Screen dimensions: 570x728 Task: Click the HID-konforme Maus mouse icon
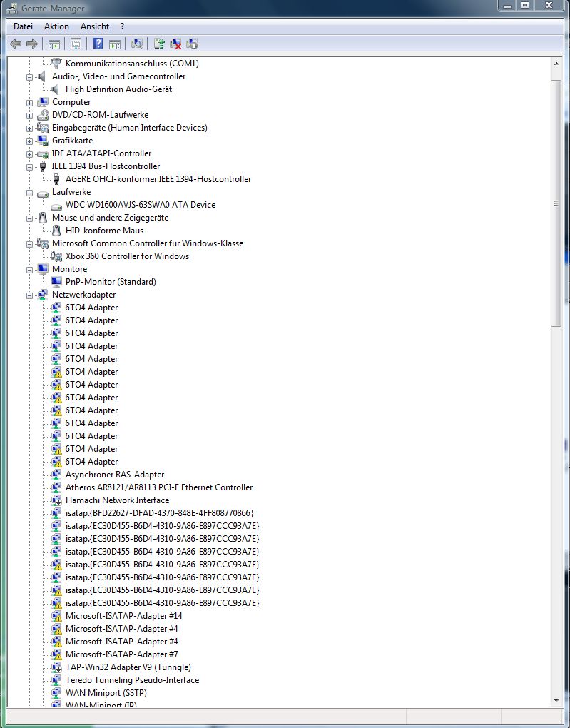click(56, 231)
